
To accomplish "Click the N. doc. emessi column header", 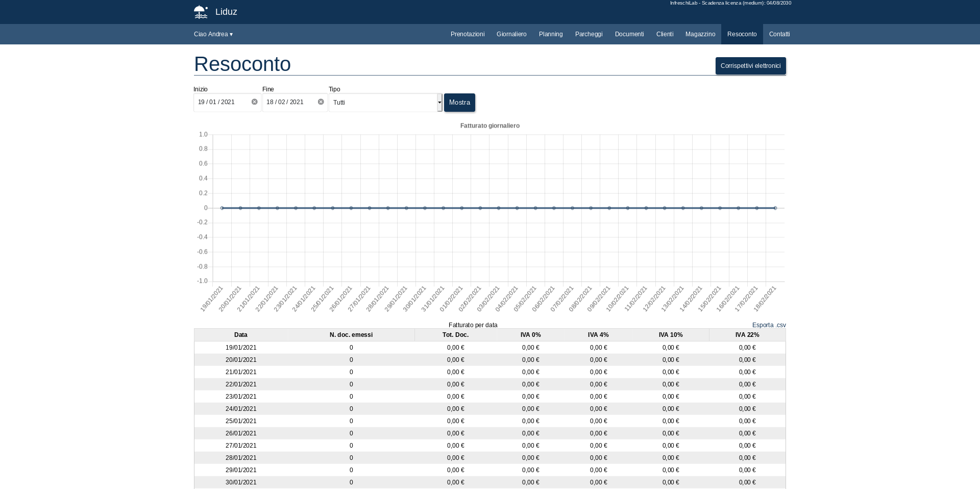I will click(351, 335).
